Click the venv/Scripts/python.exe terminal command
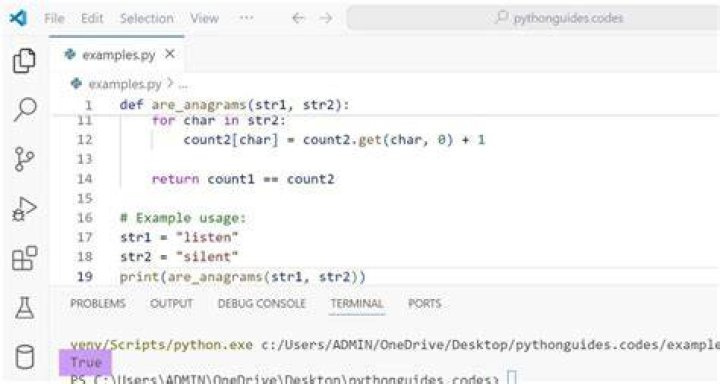Screen dimensions: 720x384 click(x=161, y=345)
